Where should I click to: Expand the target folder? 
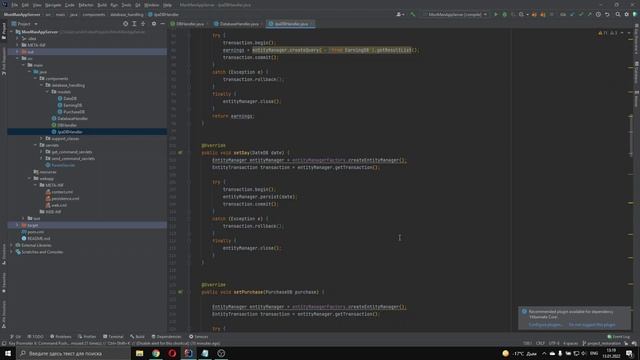17,225
